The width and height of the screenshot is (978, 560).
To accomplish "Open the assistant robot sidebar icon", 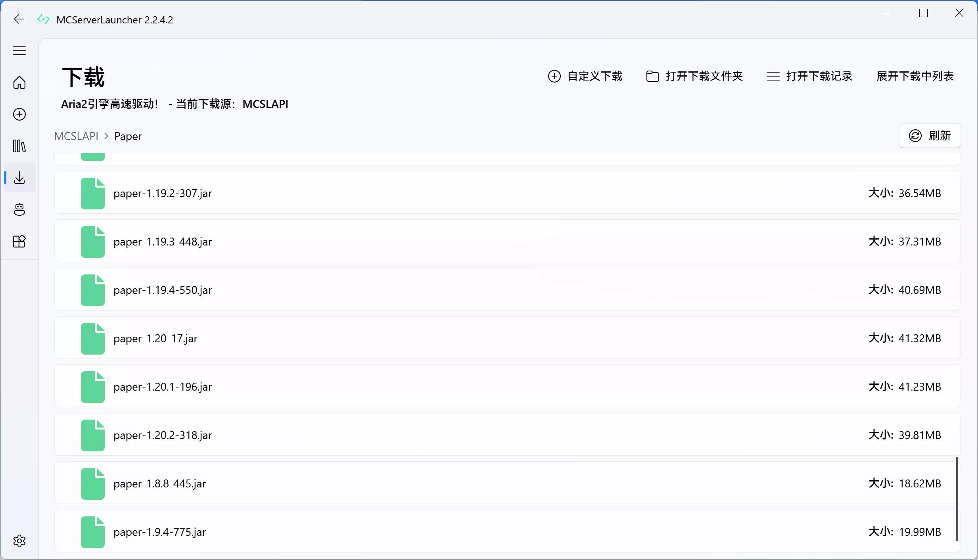I will 19,209.
